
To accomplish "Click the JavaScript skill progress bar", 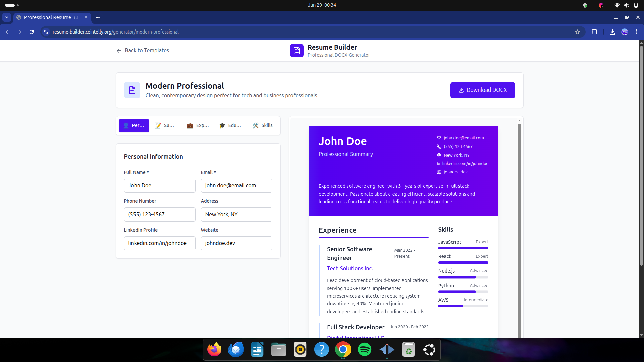I will (x=463, y=248).
